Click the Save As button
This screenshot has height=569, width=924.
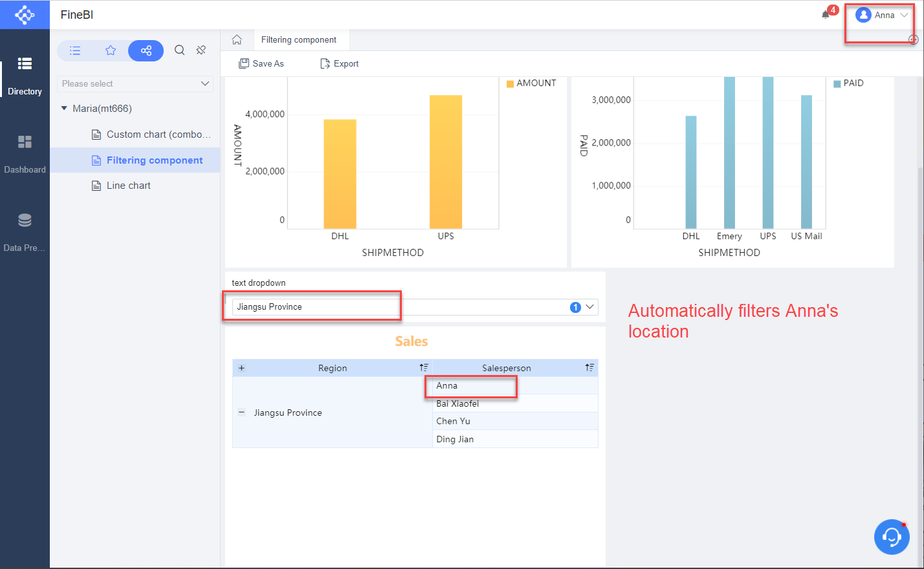pos(261,63)
